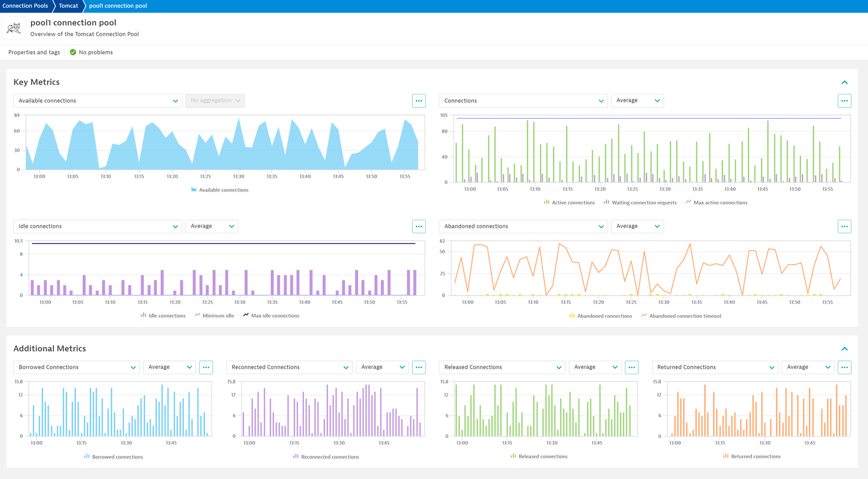Open more options for Available connections chart
The height and width of the screenshot is (479, 868).
tap(419, 101)
